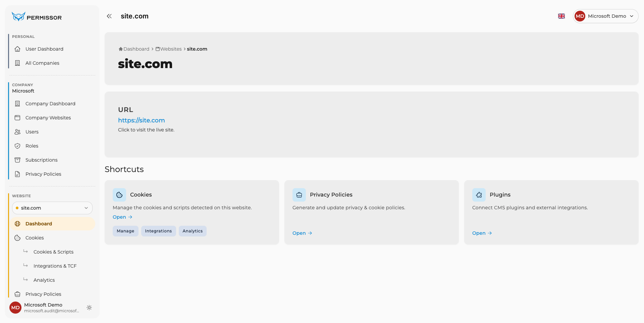Click the site.com breadcrumb text
This screenshot has width=644, height=323.
click(197, 49)
